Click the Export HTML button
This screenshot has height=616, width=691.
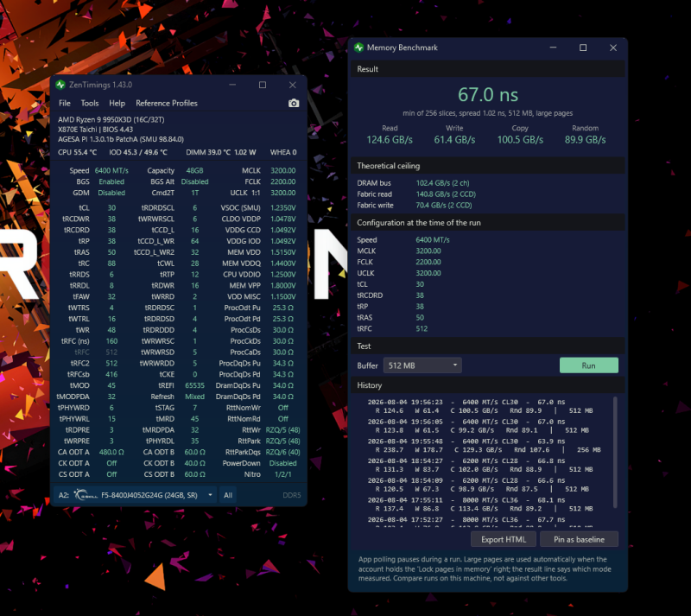504,539
